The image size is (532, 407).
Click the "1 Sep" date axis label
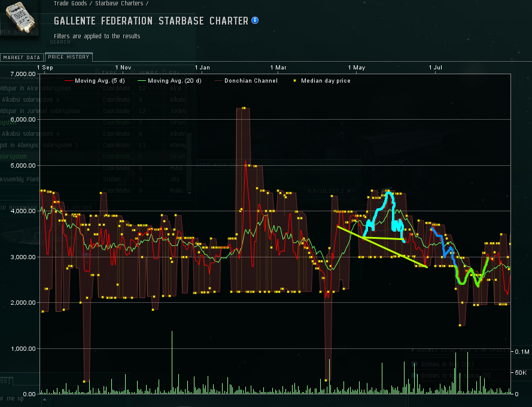tap(45, 67)
